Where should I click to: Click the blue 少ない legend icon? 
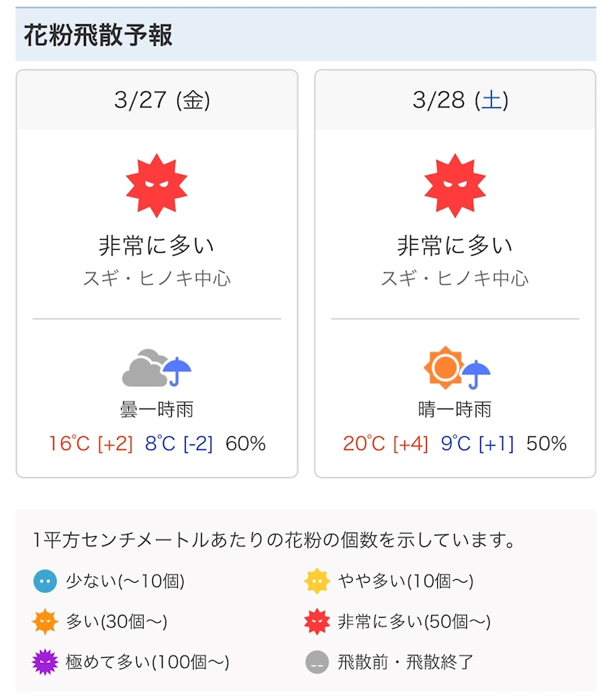coord(44,582)
